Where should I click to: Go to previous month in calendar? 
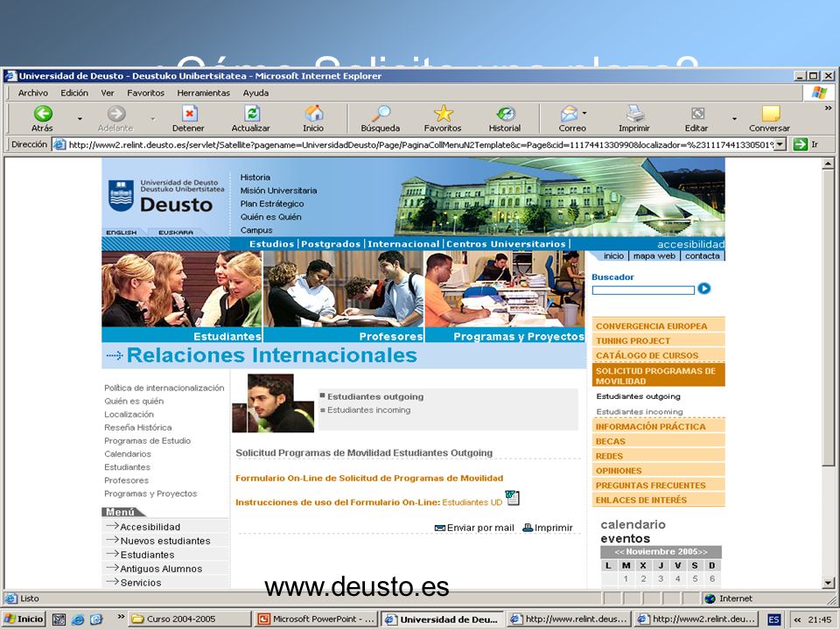619,552
